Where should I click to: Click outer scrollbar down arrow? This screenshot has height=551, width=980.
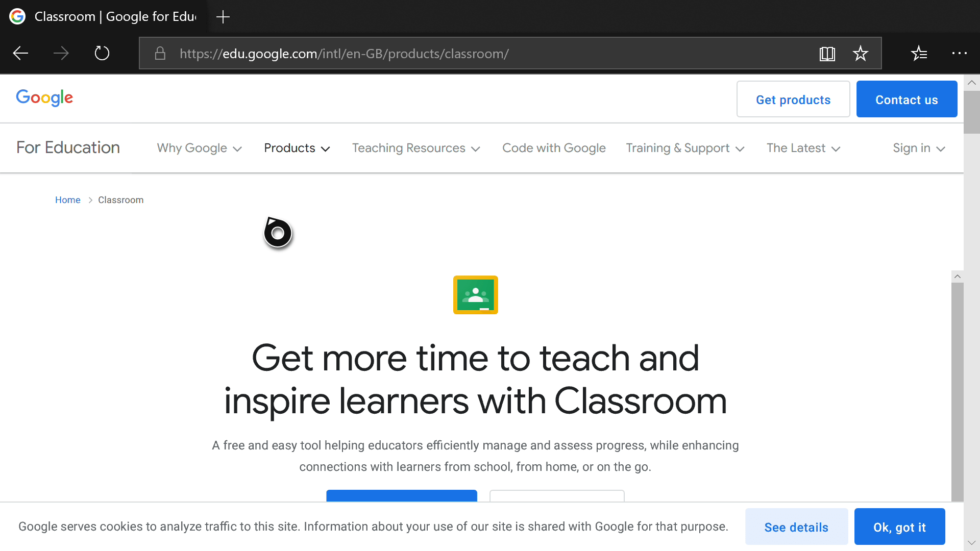click(971, 543)
